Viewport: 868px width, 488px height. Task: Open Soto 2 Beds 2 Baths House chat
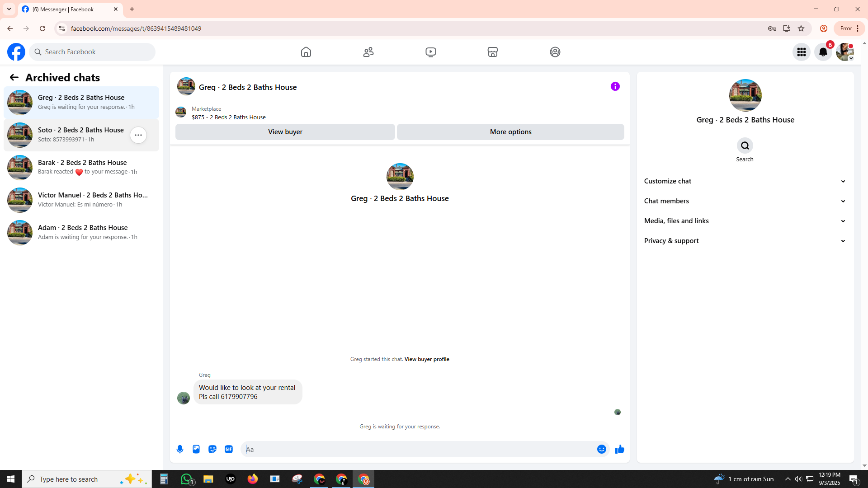click(81, 135)
